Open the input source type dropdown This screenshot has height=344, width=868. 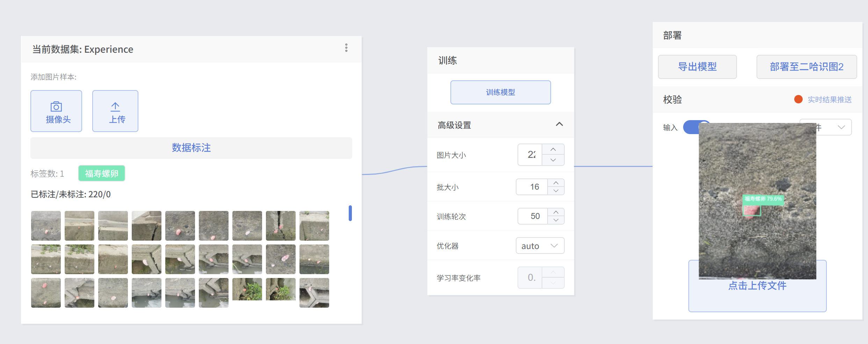(835, 127)
